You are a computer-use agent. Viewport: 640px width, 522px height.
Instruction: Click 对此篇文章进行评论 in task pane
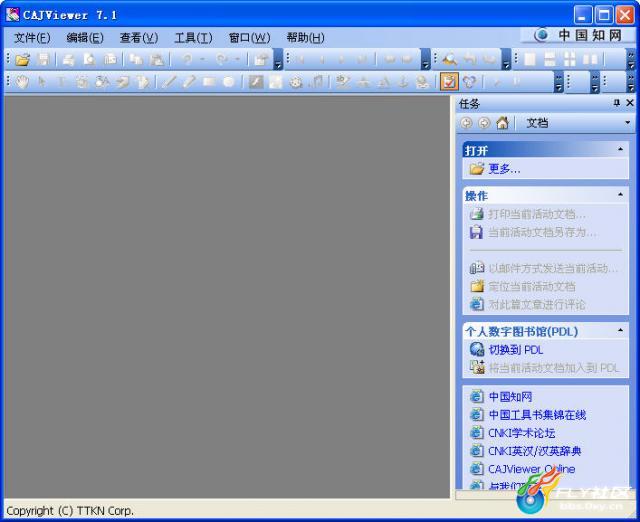[x=537, y=304]
